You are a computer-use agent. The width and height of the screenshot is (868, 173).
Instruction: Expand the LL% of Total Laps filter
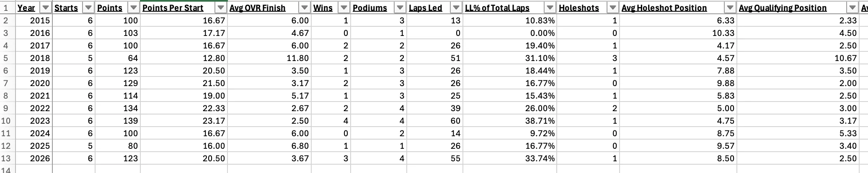coord(550,8)
